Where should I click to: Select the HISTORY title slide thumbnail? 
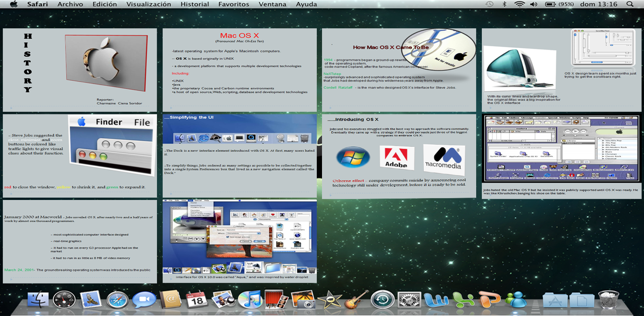point(80,70)
